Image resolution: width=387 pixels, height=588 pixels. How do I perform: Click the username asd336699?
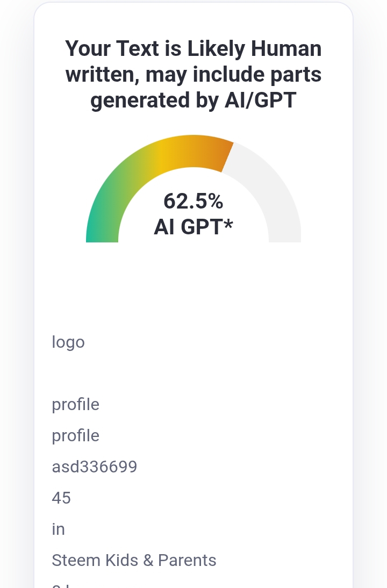click(95, 467)
